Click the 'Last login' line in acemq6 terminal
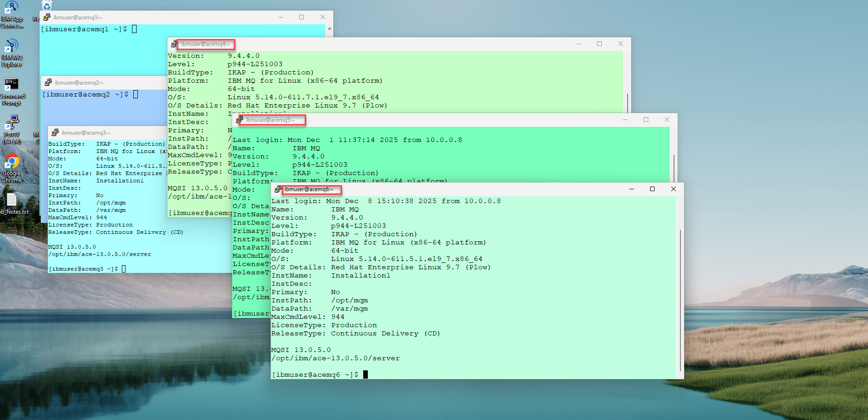 386,201
